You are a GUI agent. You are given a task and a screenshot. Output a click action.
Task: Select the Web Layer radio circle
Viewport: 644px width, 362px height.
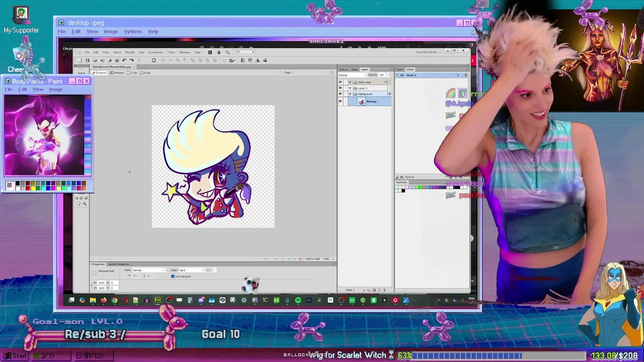[x=389, y=82]
